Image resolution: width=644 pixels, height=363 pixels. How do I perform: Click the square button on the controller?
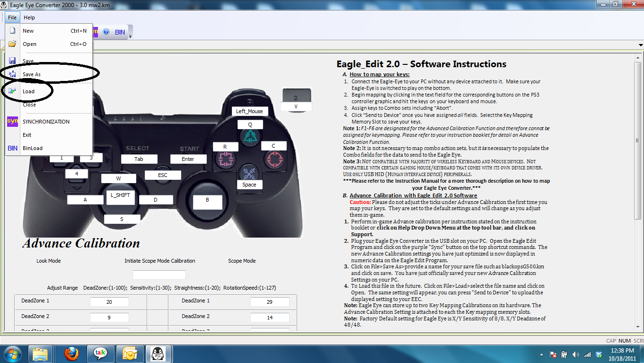click(x=225, y=160)
